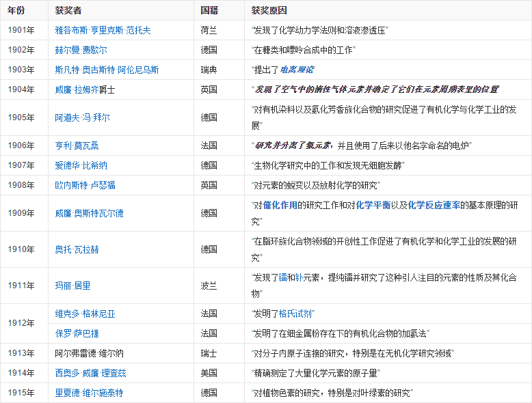This screenshot has width=532, height=403.
Task: Click 爱德华·比希纳 in the 1907 row
Action: pos(81,165)
